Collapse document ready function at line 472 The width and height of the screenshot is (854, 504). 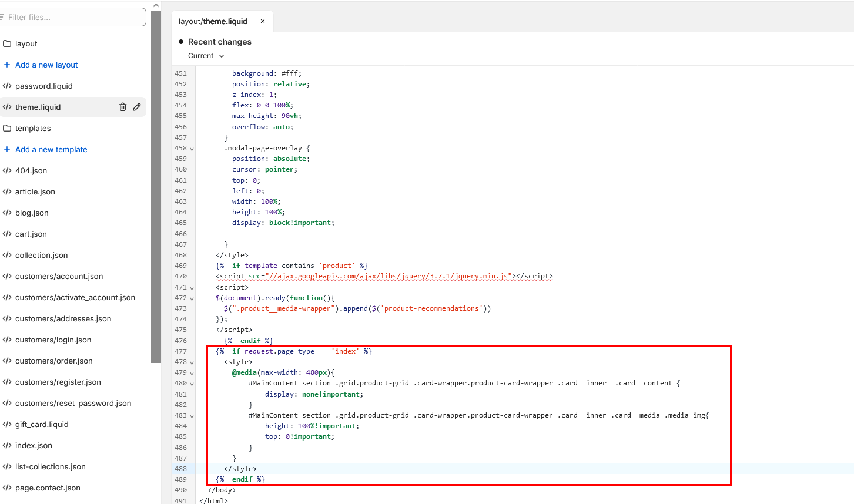tap(192, 298)
